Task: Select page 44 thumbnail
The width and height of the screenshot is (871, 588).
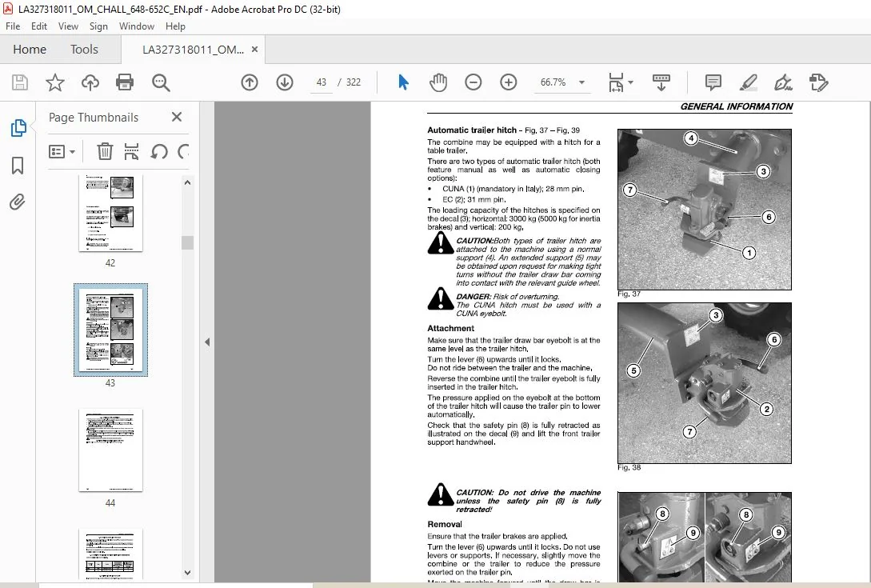Action: point(110,450)
